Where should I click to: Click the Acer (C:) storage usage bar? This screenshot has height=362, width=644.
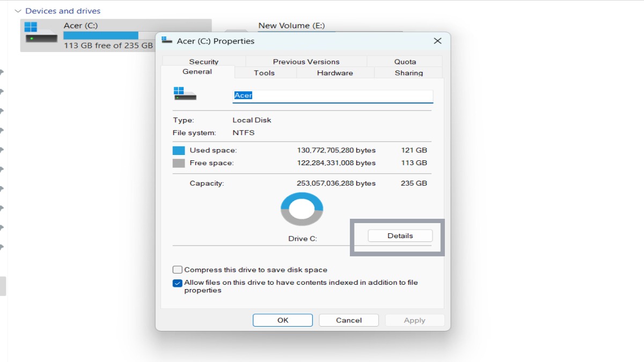pyautogui.click(x=109, y=35)
